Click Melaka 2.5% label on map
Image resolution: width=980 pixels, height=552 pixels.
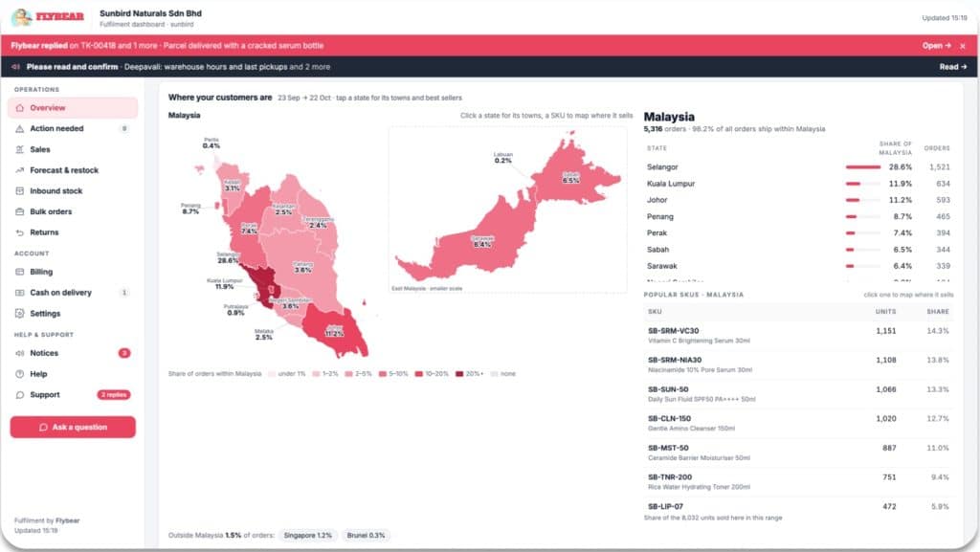pyautogui.click(x=264, y=335)
